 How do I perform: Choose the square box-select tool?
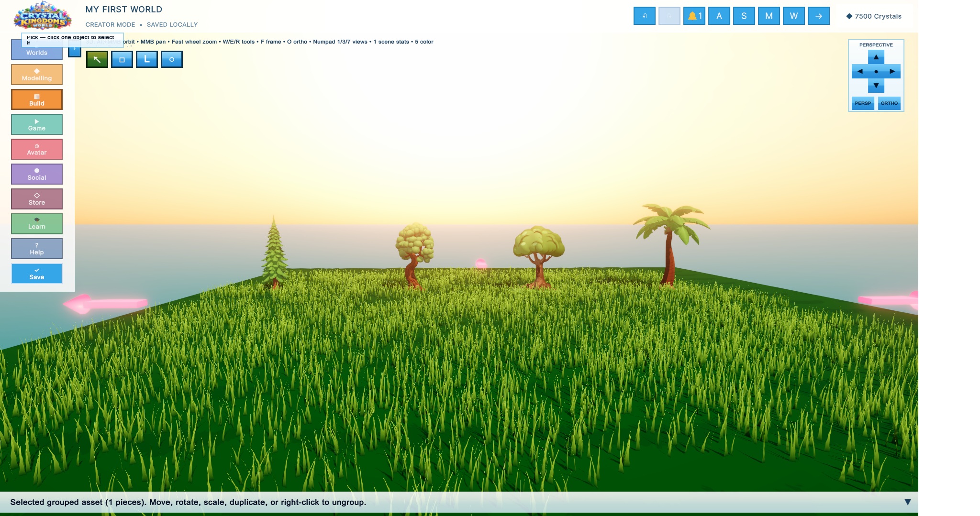(122, 59)
